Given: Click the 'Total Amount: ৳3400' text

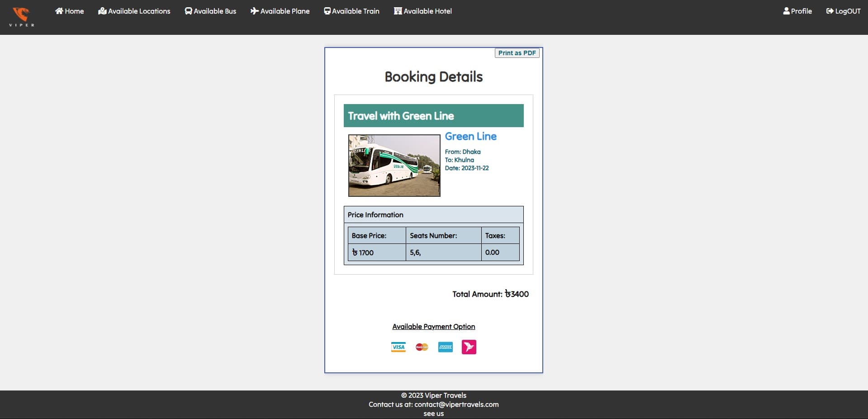Looking at the screenshot, I should (490, 294).
